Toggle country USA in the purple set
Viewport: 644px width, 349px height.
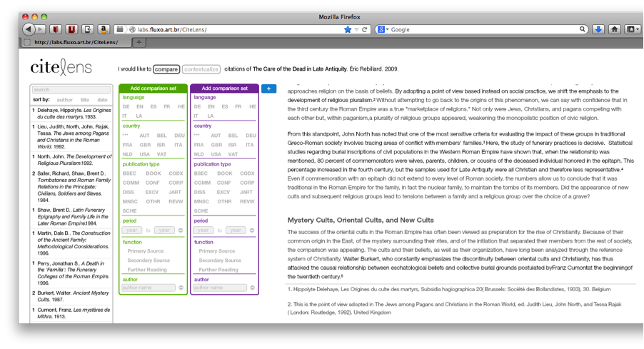[216, 154]
